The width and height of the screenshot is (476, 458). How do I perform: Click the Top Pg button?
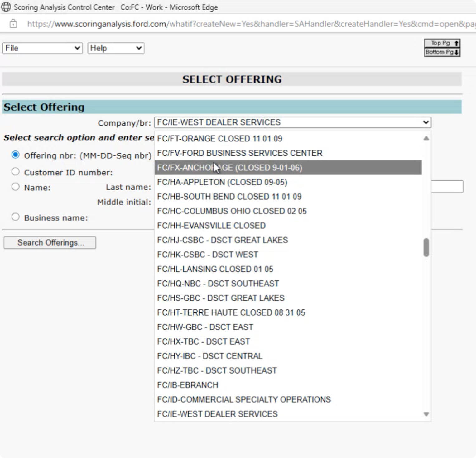pos(442,43)
